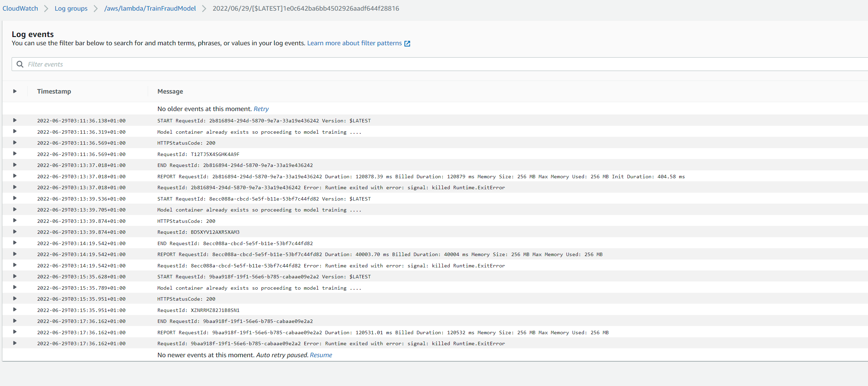Expand the 40003.70 ms duration REPORT row
The image size is (868, 386).
click(15, 254)
